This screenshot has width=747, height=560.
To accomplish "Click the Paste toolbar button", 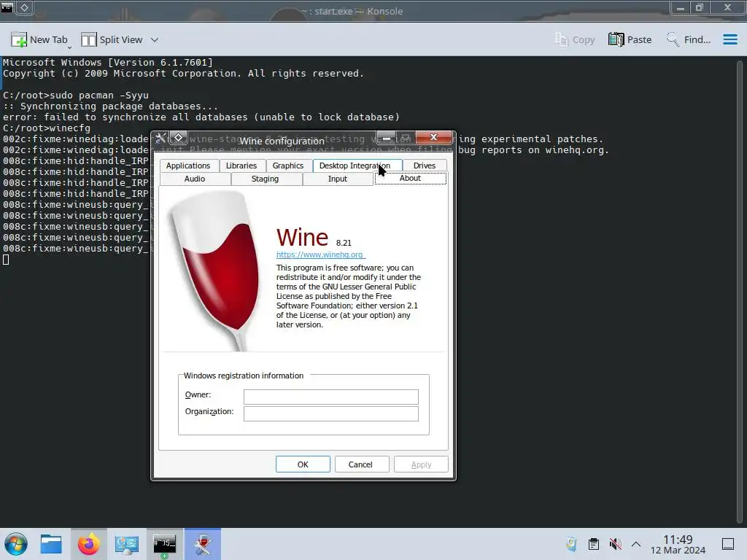I will click(x=630, y=39).
